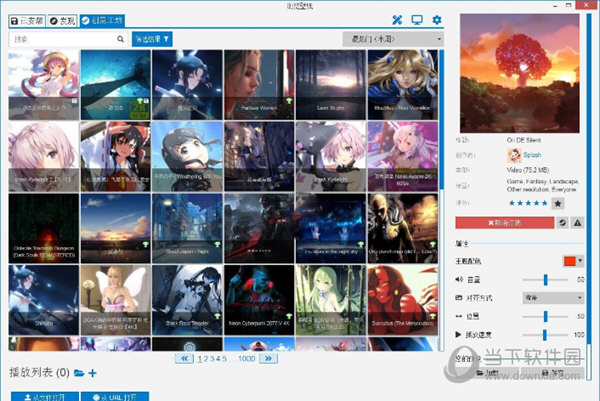Click the plus icon beside 播放列表 (0)

pyautogui.click(x=92, y=373)
